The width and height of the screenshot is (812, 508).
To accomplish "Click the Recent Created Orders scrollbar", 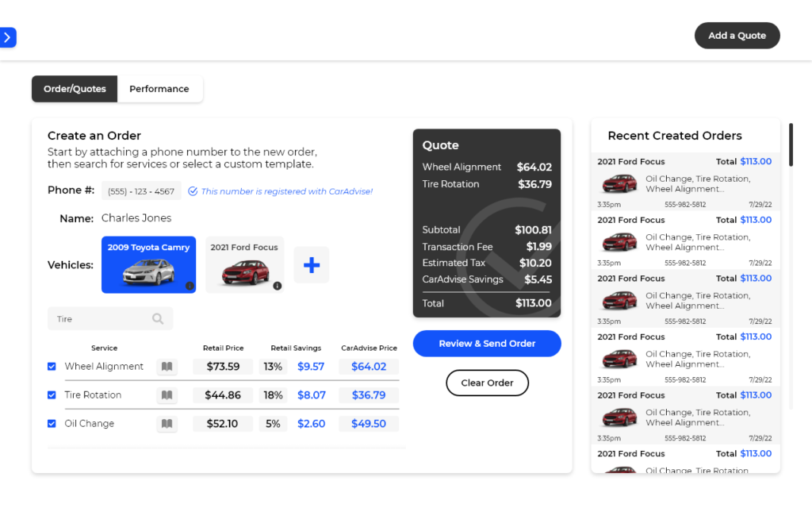I will [x=791, y=144].
